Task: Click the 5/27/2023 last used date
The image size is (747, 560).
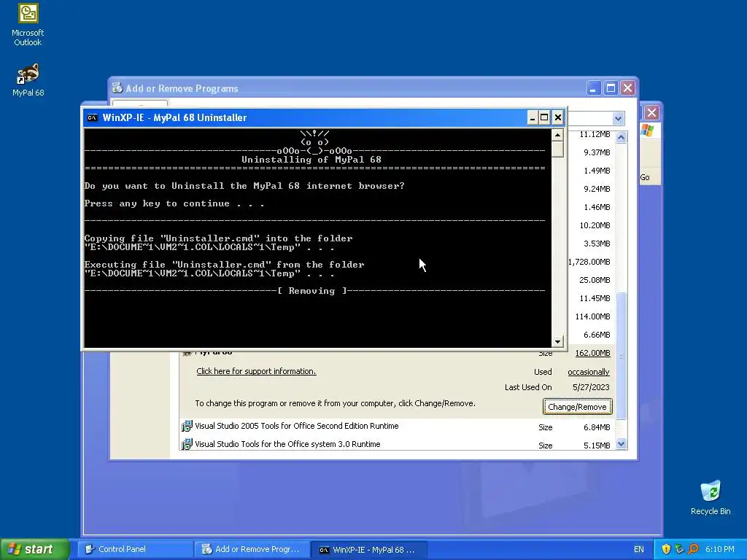Action: 591,387
